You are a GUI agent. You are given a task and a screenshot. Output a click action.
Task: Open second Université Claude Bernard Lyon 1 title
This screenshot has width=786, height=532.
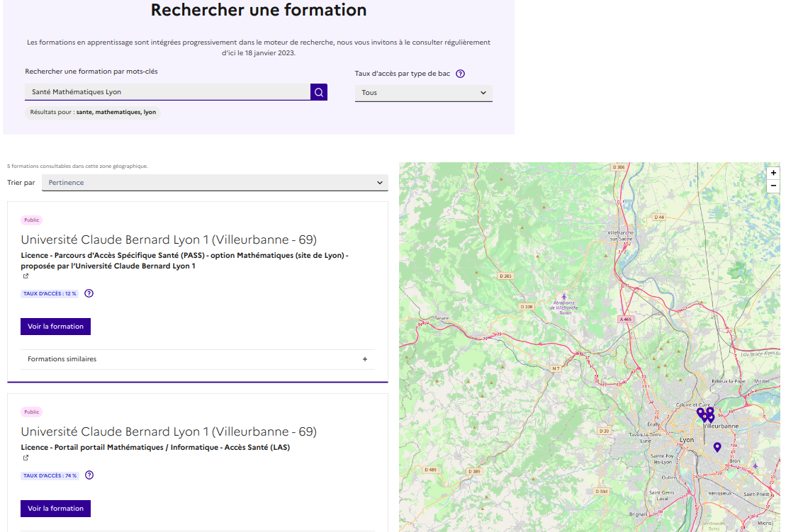[169, 432]
